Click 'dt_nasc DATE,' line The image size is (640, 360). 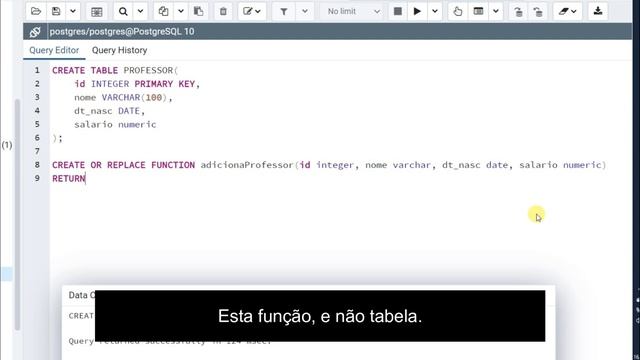pos(109,111)
